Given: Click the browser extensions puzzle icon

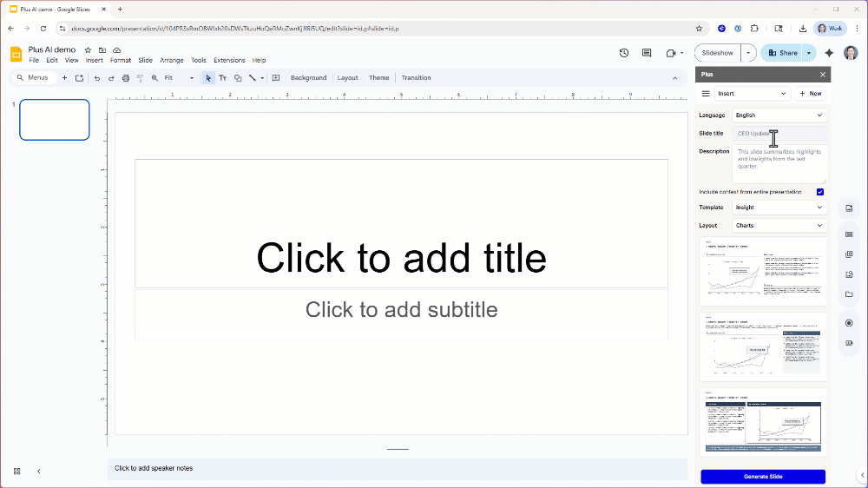Looking at the screenshot, I should (754, 29).
